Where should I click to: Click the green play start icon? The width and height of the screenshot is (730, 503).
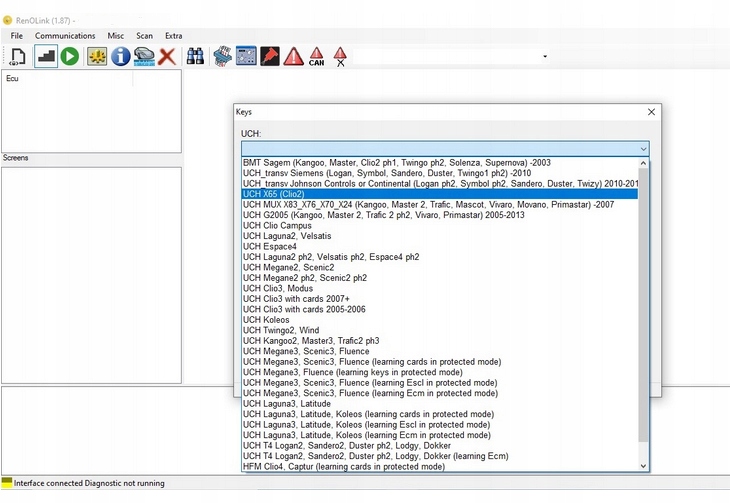click(69, 57)
